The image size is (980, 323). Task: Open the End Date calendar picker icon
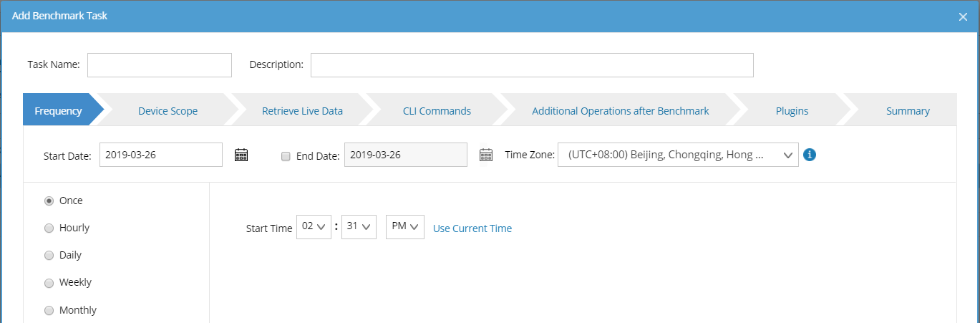point(486,155)
